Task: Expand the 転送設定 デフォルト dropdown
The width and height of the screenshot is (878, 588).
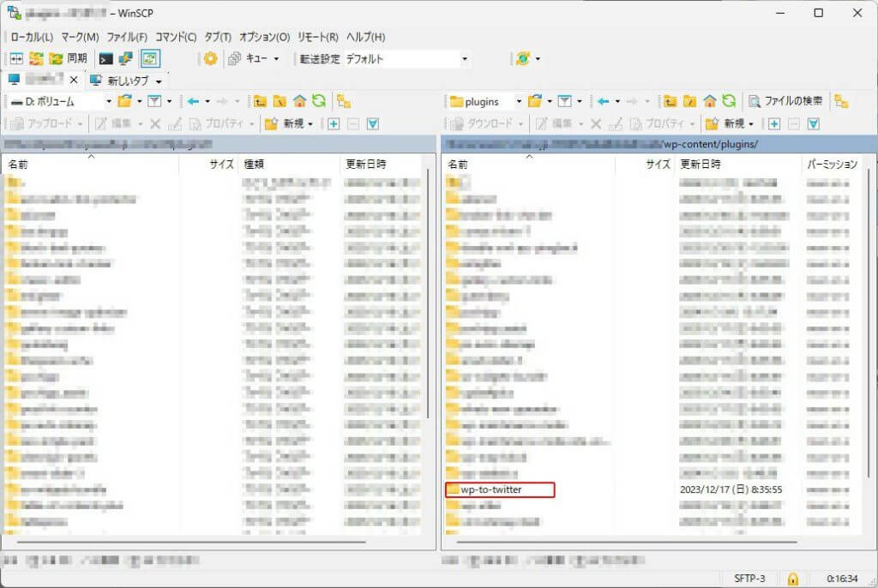Action: click(x=465, y=59)
